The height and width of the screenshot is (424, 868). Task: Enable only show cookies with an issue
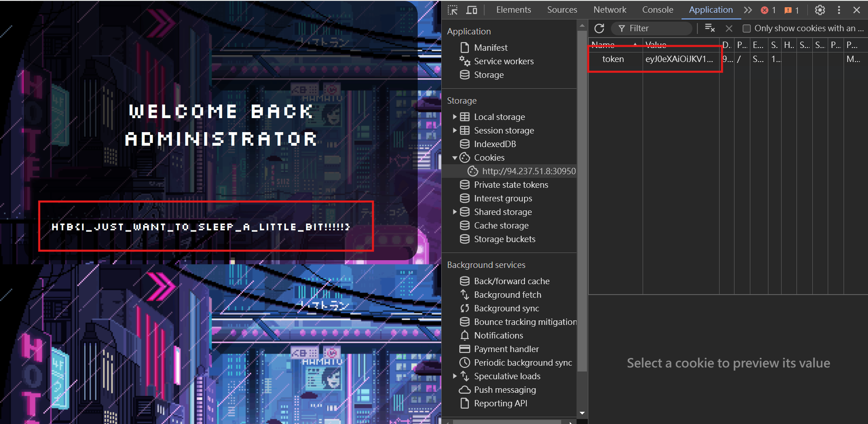pyautogui.click(x=747, y=29)
